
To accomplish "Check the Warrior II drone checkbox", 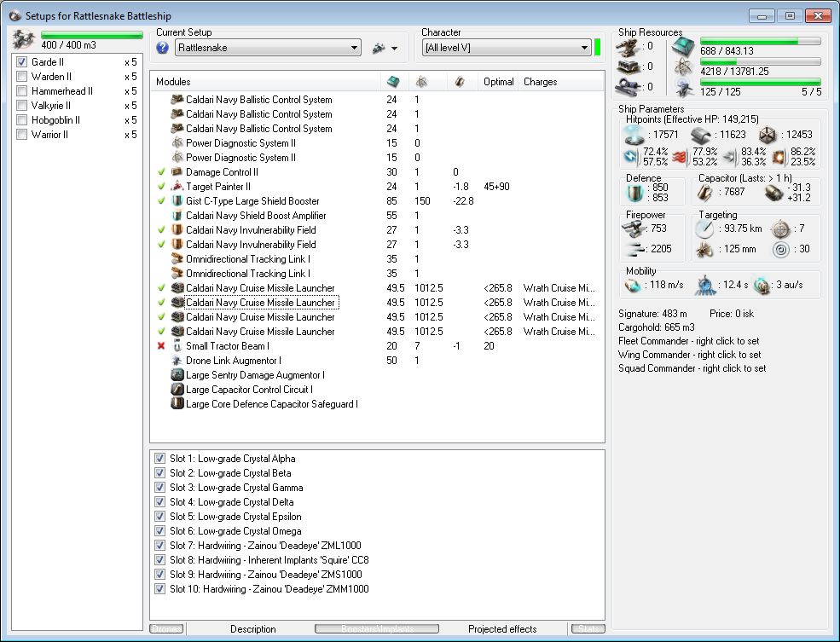I will 21,135.
